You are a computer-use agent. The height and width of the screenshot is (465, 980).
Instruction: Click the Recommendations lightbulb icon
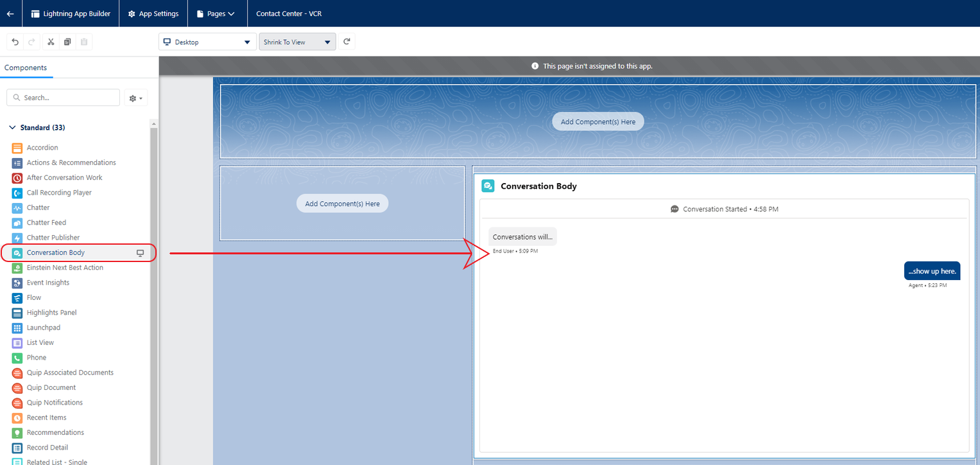17,433
